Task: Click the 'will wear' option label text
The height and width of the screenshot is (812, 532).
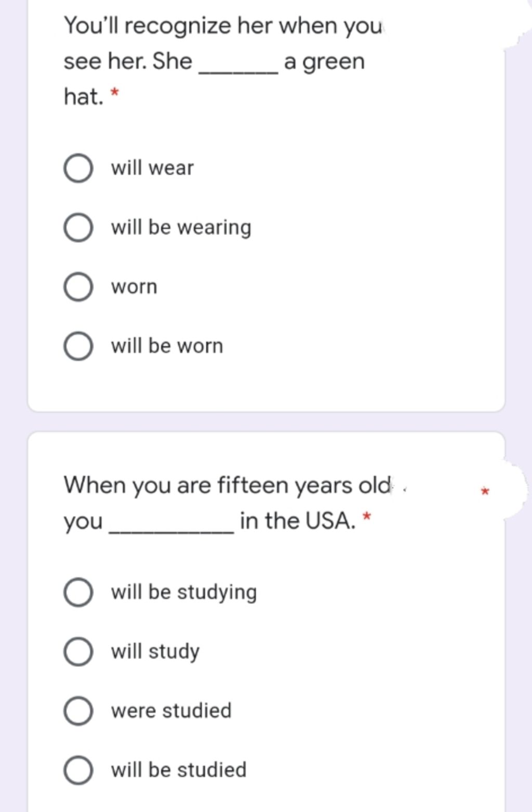Action: coord(152,168)
